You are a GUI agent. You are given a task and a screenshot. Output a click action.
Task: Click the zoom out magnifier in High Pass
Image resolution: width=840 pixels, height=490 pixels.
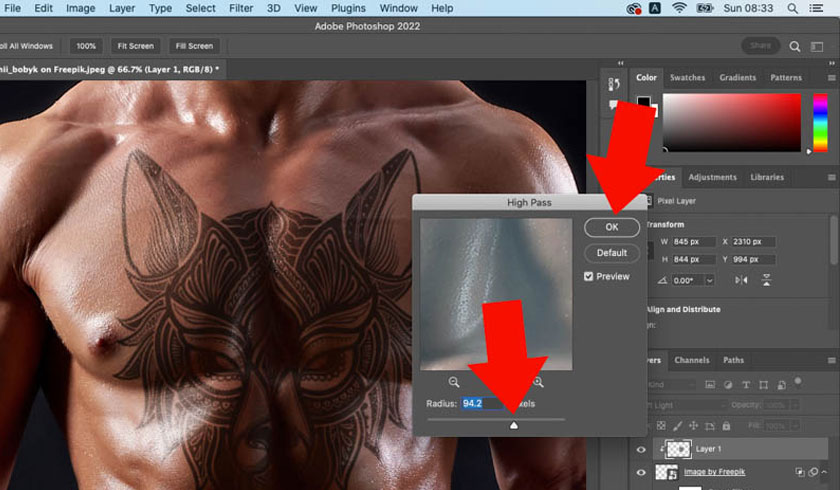point(454,382)
